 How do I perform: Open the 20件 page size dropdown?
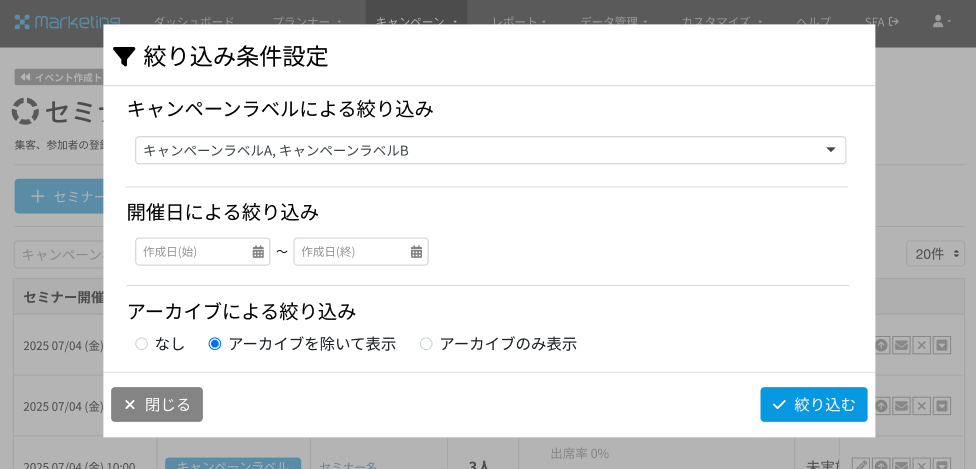[935, 254]
